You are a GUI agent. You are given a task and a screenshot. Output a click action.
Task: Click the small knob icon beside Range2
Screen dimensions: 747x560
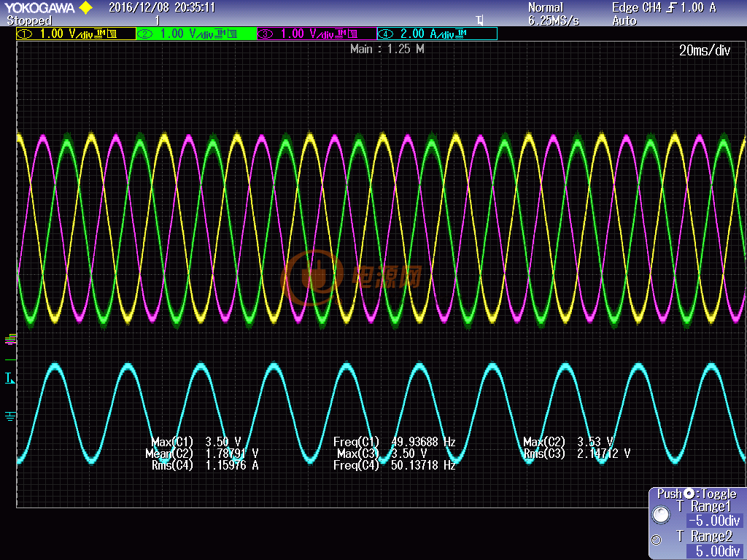click(657, 540)
